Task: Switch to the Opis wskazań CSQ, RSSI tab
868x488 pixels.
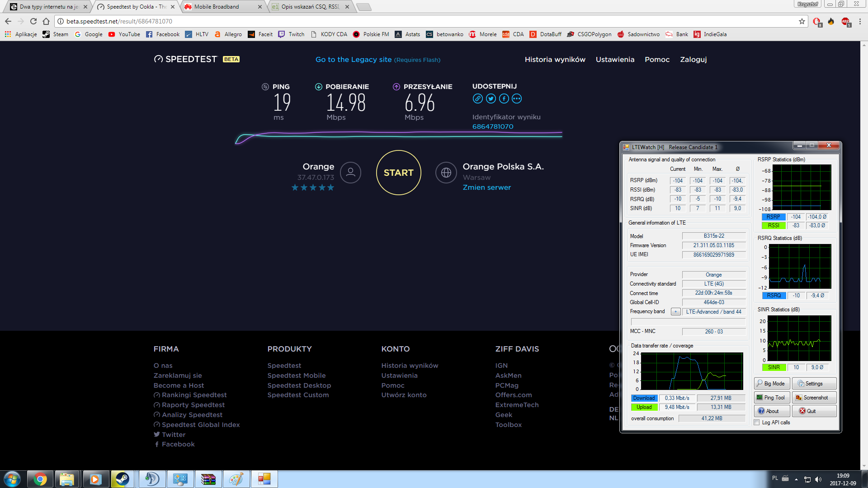Action: pos(310,7)
